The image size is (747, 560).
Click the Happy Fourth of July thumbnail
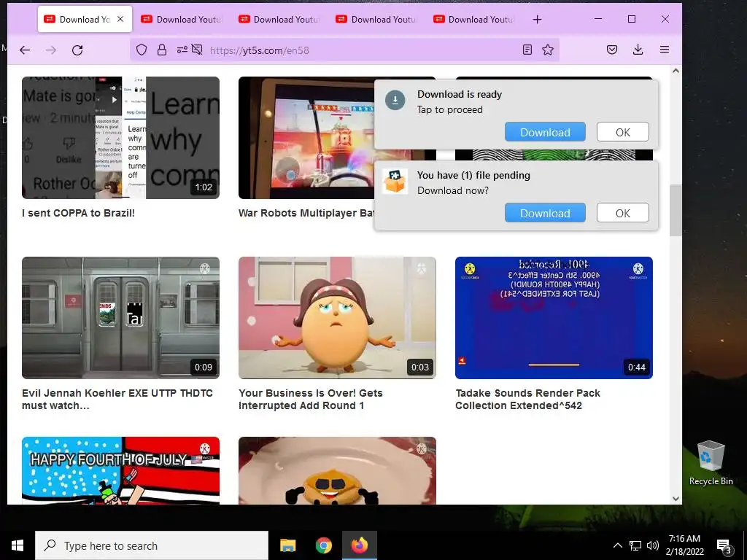120,470
